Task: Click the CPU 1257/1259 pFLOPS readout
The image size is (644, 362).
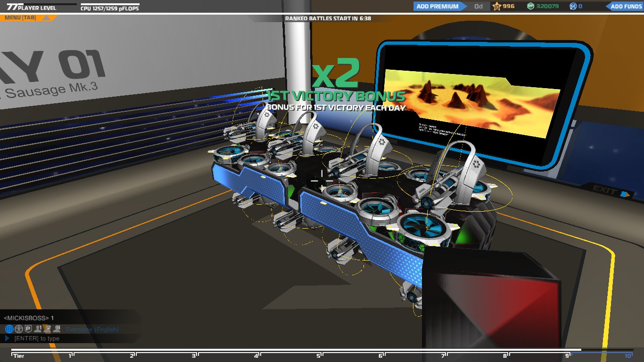Action: point(109,8)
